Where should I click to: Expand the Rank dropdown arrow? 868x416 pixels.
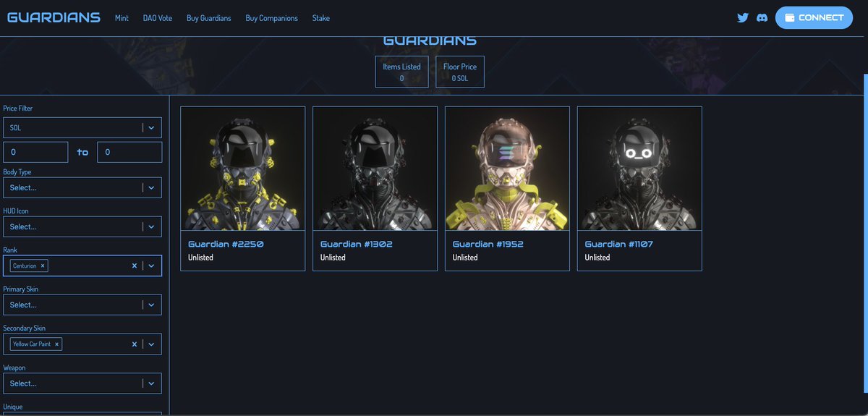coord(151,266)
